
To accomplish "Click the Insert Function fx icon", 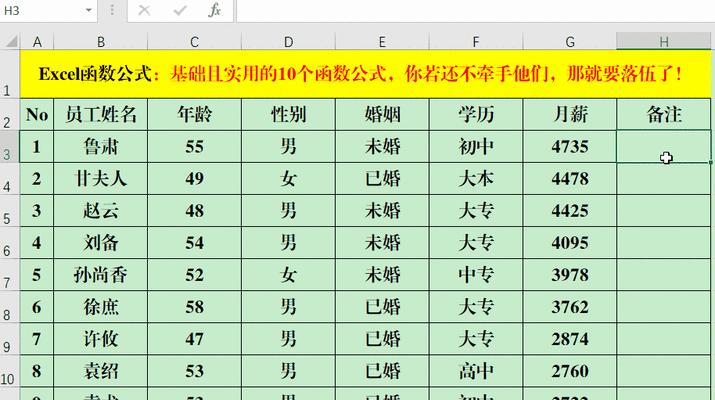I will pos(215,10).
